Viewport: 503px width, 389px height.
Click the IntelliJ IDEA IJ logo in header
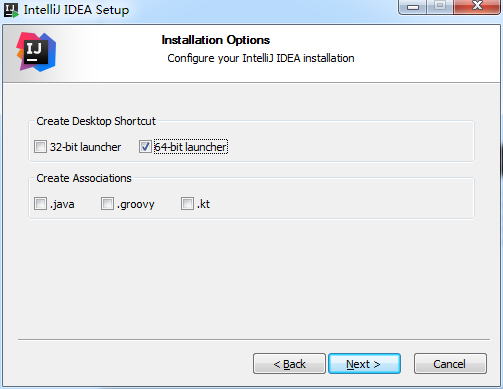click(36, 52)
